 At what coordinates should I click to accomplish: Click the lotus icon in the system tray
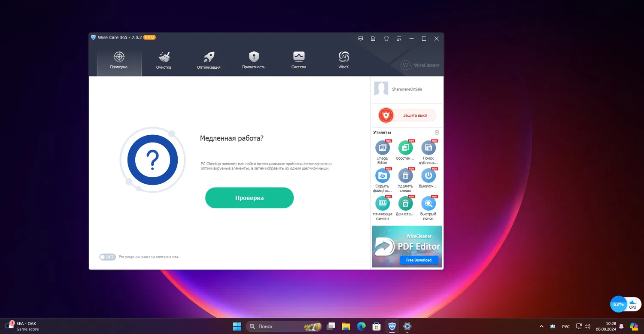tap(553, 326)
